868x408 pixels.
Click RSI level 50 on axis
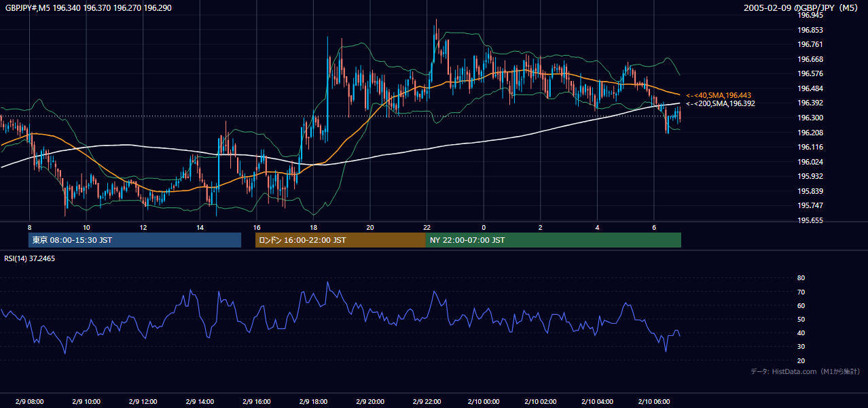tap(801, 319)
